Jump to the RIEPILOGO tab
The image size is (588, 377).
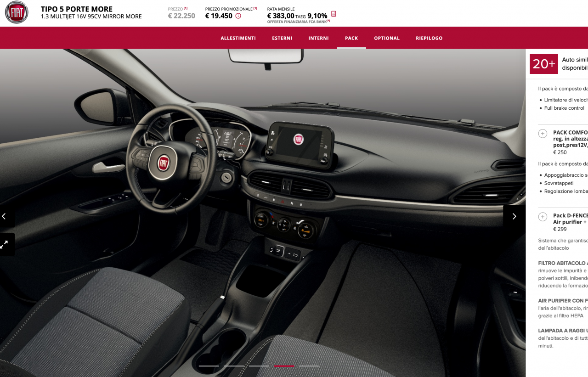click(429, 38)
